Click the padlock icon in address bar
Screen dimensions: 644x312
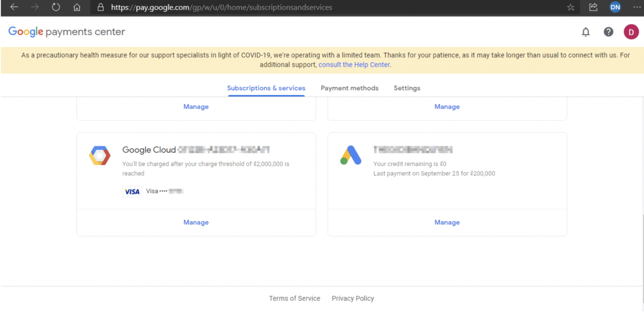pyautogui.click(x=100, y=7)
